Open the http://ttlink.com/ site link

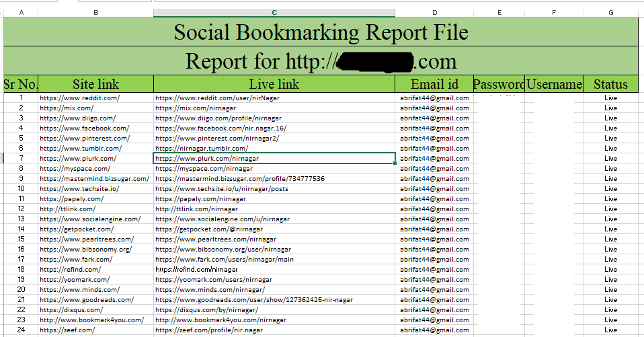tap(67, 209)
